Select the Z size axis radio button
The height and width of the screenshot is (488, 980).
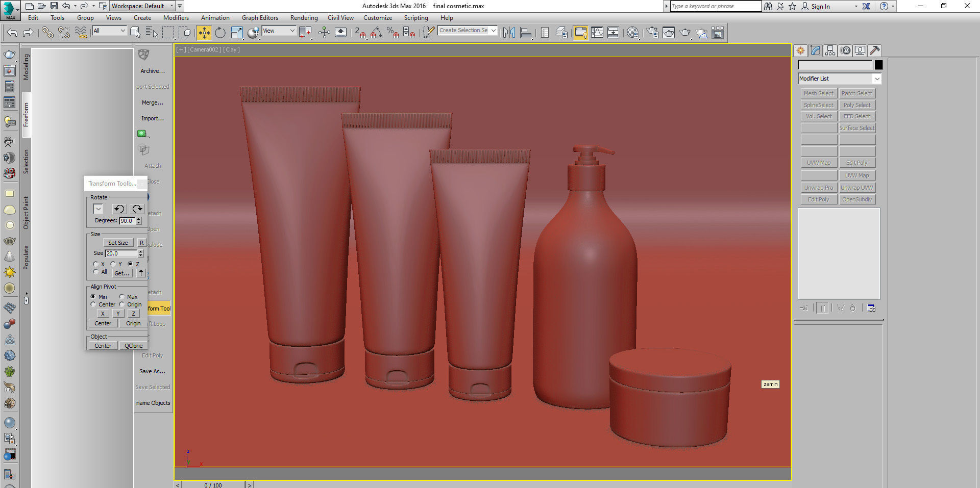click(x=130, y=264)
